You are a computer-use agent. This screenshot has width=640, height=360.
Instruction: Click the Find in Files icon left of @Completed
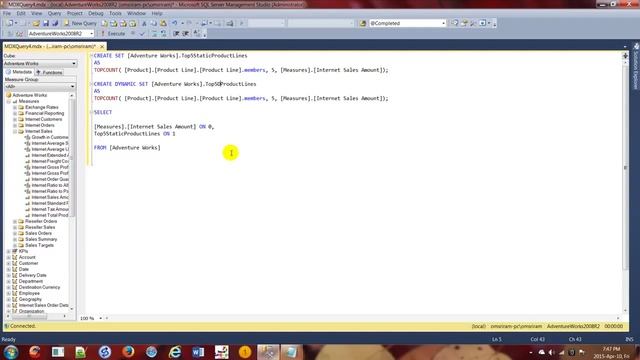coord(363,23)
